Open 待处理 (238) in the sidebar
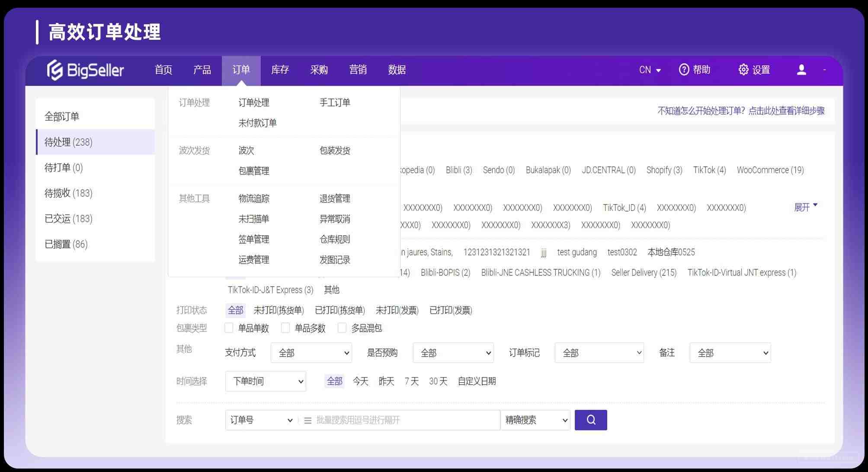 95,142
